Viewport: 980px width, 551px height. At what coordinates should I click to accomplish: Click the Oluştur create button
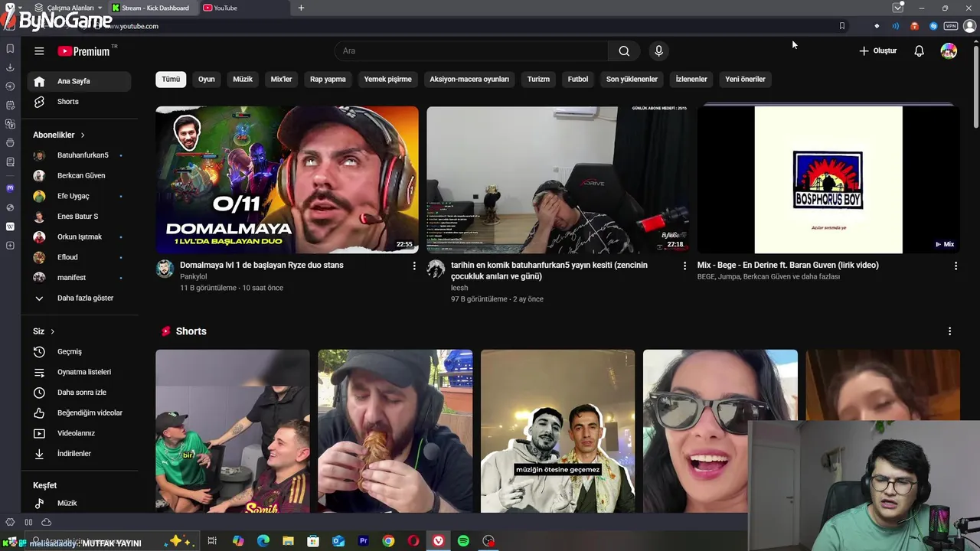click(877, 51)
